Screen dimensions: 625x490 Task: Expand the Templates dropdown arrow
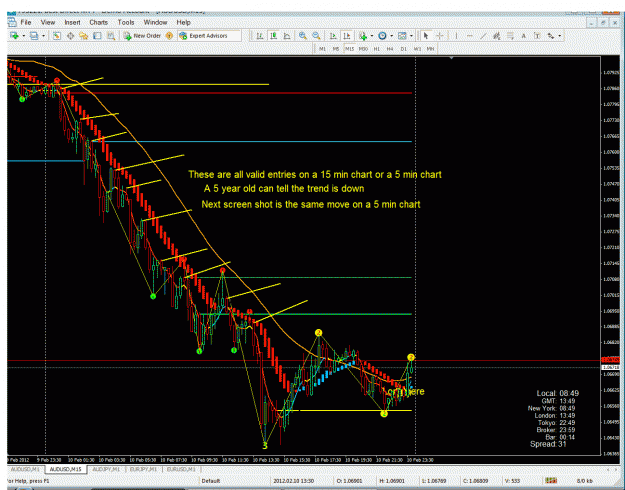[411, 36]
